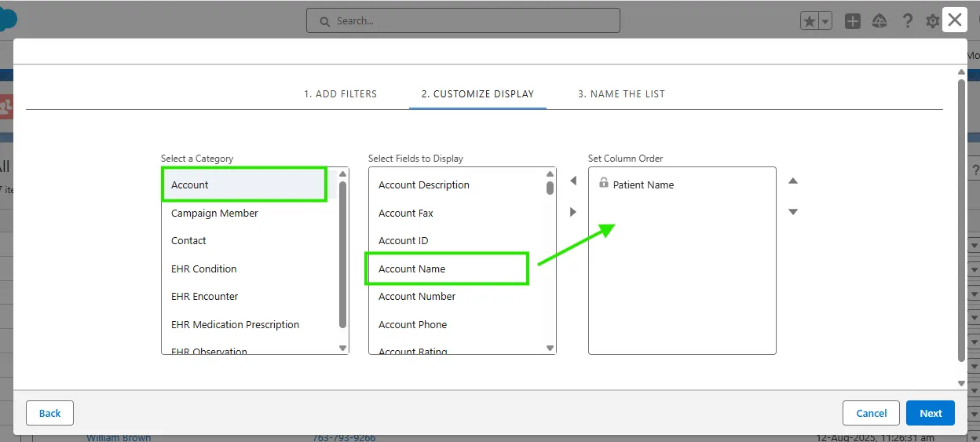This screenshot has width=980, height=442.
Task: Choose Account Phone from fields list
Action: 412,325
